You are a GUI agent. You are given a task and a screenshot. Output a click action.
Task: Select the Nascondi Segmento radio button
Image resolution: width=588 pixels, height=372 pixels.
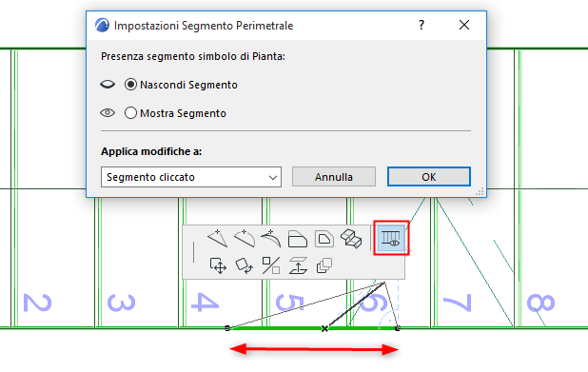130,85
